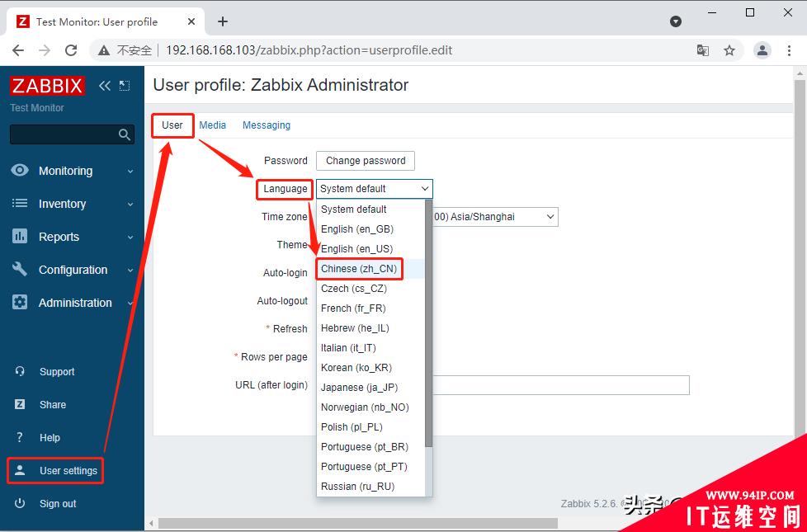Image resolution: width=807 pixels, height=532 pixels.
Task: Click the tab search dropdown circle icon
Action: [676, 21]
